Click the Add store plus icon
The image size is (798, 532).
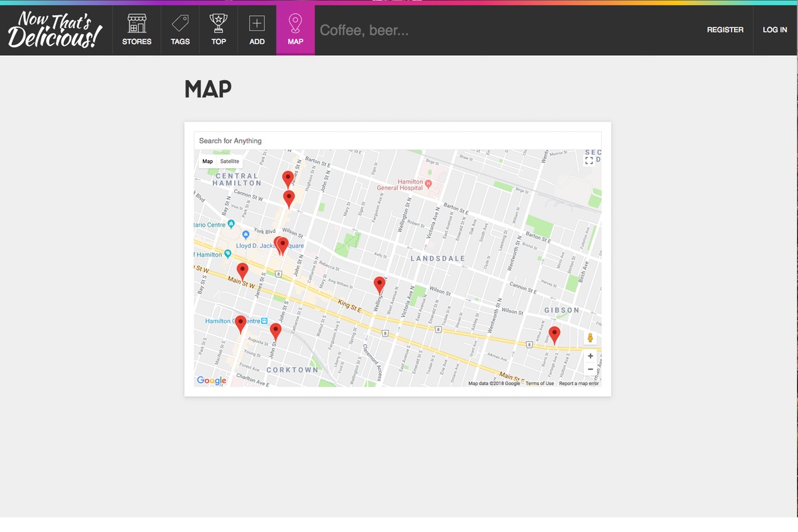point(257,24)
